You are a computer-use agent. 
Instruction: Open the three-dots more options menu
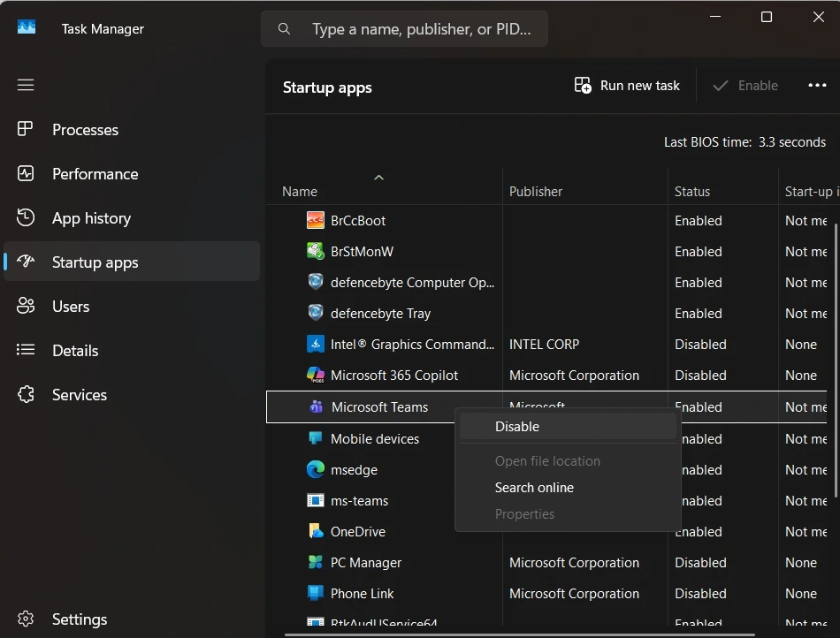[817, 85]
